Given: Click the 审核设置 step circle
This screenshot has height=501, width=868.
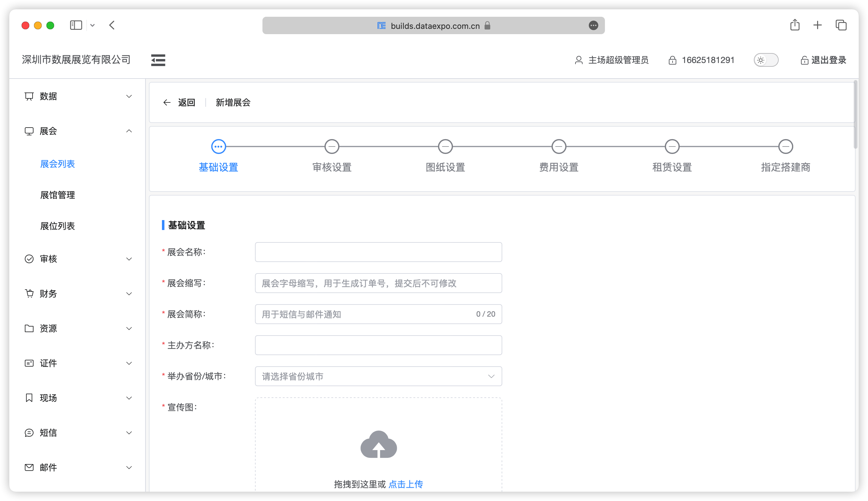Looking at the screenshot, I should 332,147.
